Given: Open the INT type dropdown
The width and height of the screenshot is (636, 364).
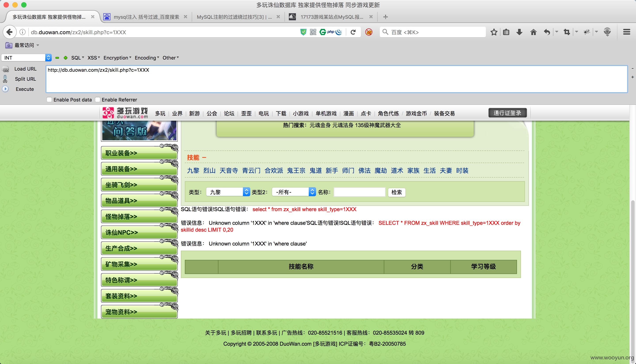Looking at the screenshot, I should 26,58.
